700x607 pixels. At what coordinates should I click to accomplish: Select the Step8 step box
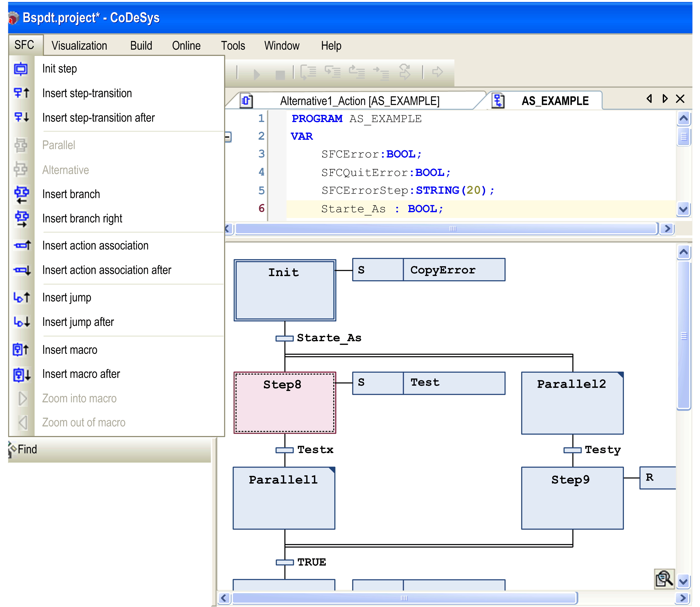[x=285, y=403]
